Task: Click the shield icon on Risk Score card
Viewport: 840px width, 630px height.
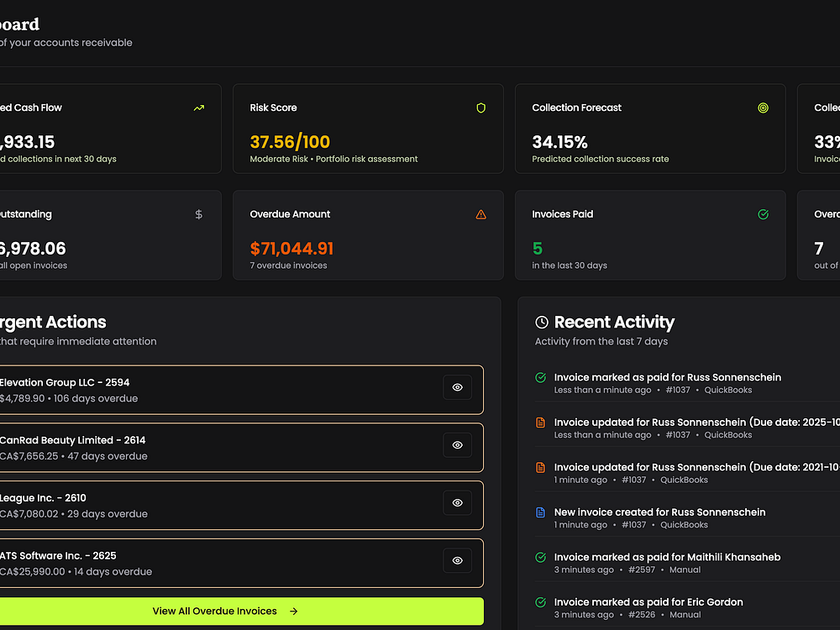Action: pyautogui.click(x=481, y=108)
